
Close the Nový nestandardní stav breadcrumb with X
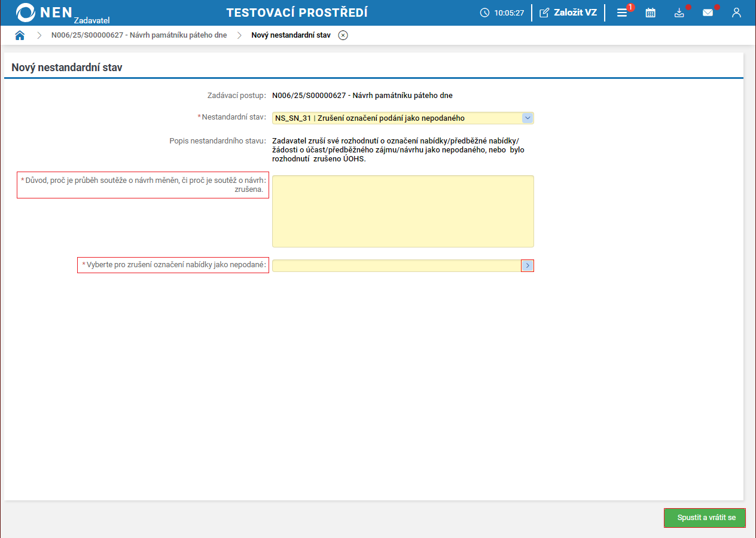coord(343,35)
